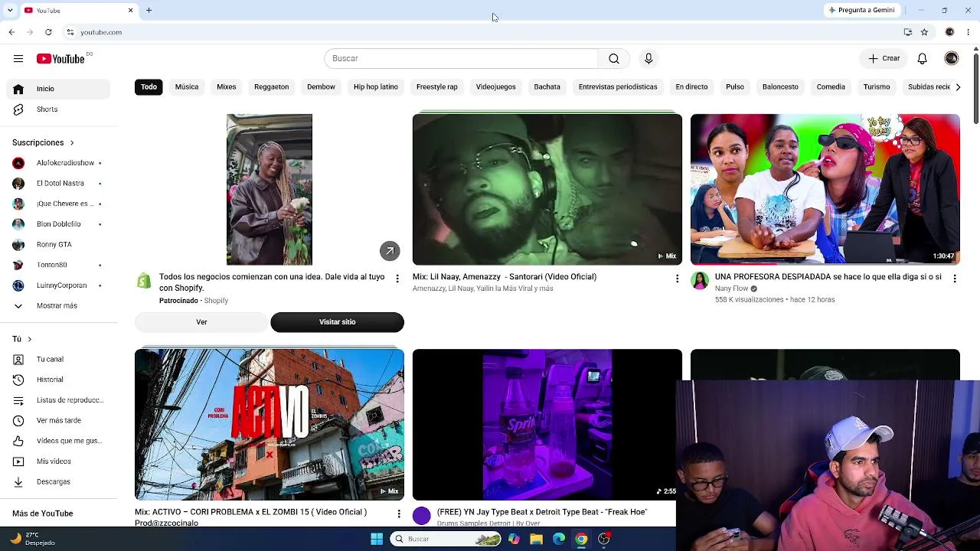Screen dimensions: 980x551
Task: Reload the page
Action: (x=48, y=32)
